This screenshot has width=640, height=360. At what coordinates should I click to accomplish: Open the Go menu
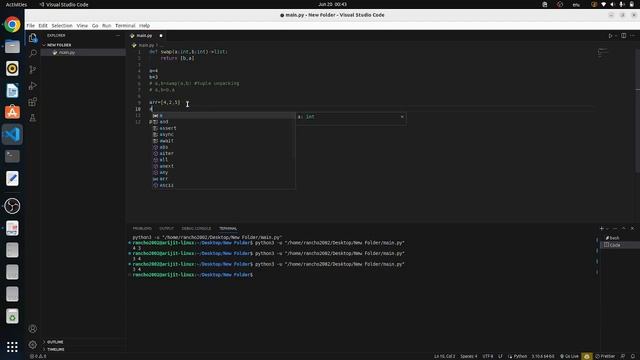95,25
